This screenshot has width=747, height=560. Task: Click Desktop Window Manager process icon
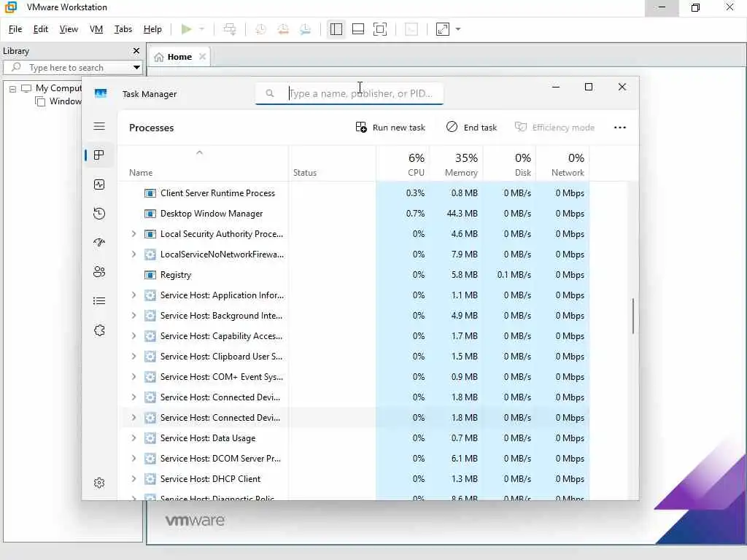pyautogui.click(x=150, y=214)
